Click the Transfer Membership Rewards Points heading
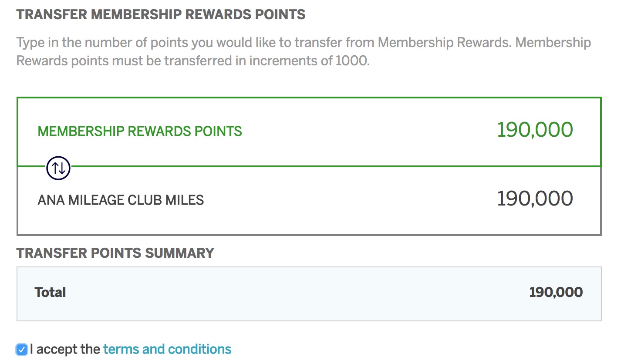Viewport: 621px width, 364px height. coord(161,14)
